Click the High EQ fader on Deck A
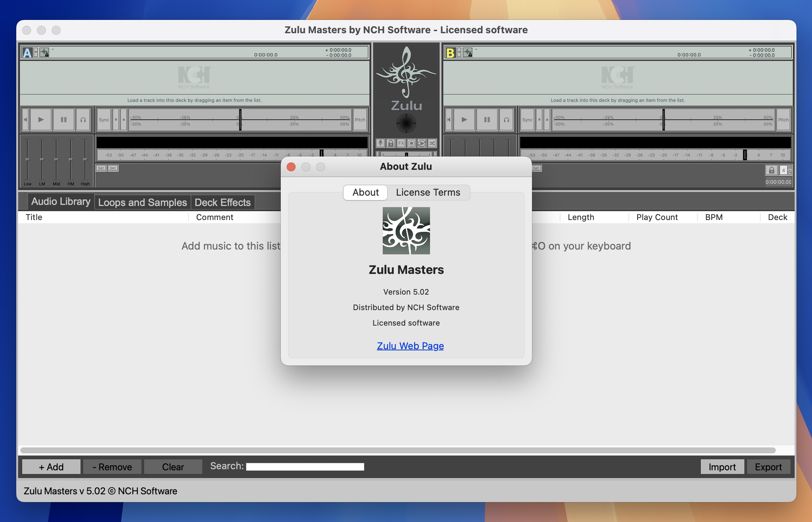Screen dimensions: 812x522 pos(85,159)
